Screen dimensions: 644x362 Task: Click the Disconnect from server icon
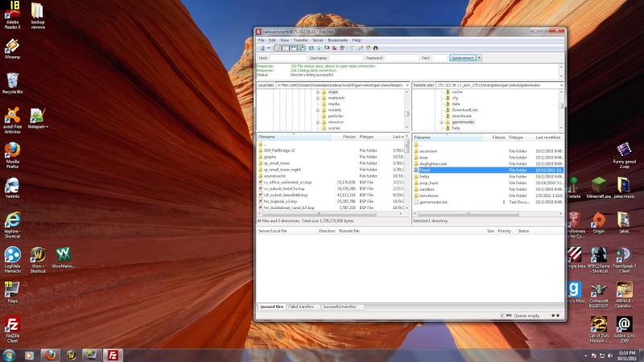click(x=334, y=48)
